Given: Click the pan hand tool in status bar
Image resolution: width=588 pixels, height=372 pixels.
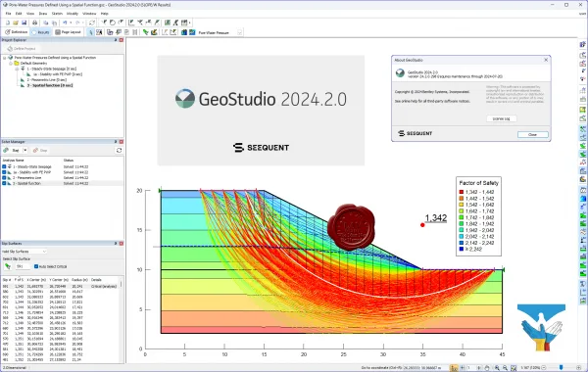Looking at the screenshot, I should click(487, 368).
